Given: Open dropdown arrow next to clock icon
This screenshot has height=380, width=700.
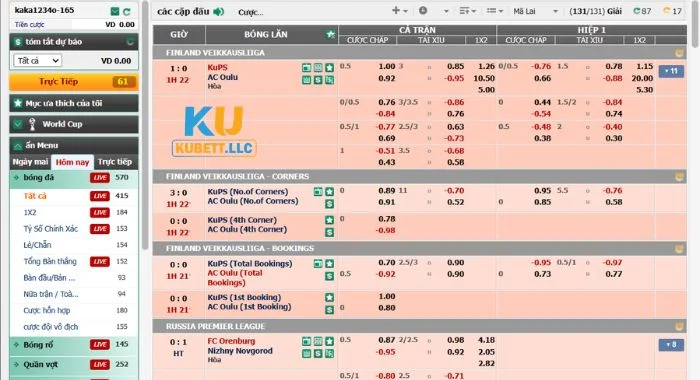Looking at the screenshot, I should point(446,11).
